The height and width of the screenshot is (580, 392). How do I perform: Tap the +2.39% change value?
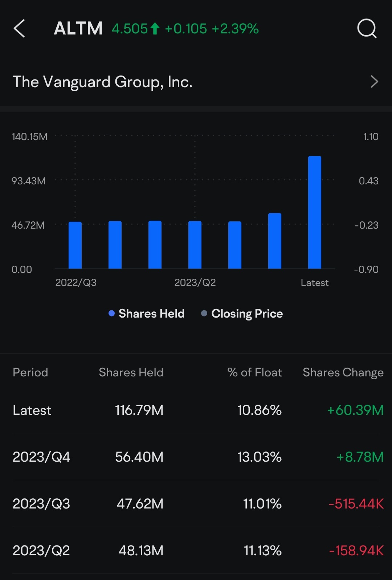pos(235,29)
